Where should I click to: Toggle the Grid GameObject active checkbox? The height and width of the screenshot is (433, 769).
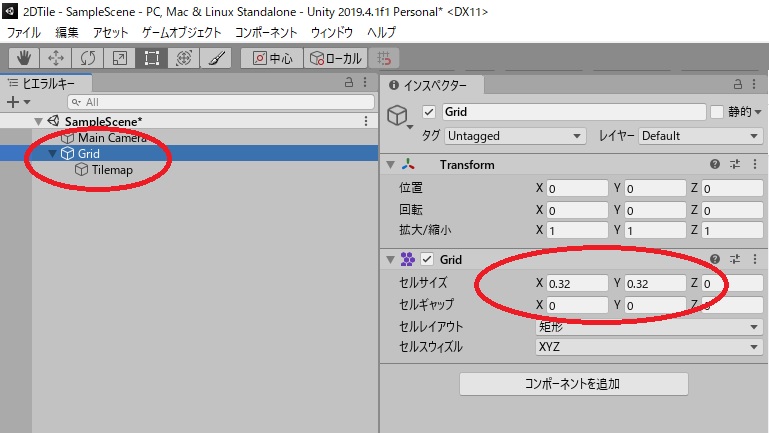tap(429, 112)
